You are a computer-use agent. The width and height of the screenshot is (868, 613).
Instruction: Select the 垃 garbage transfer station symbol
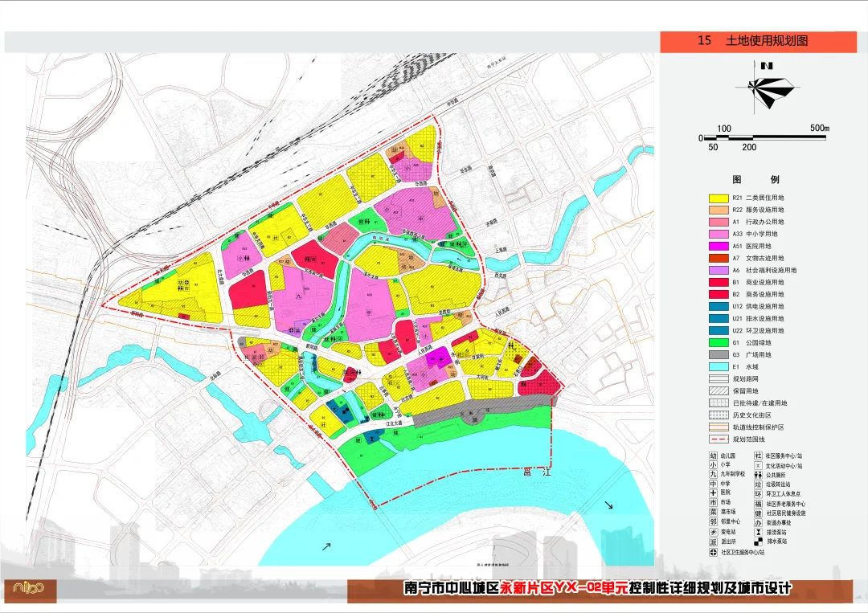coord(758,484)
